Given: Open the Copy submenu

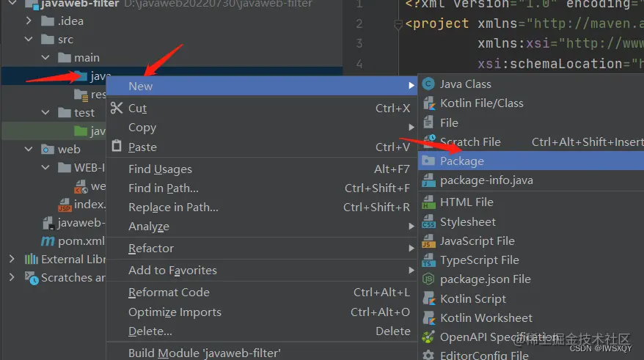Looking at the screenshot, I should tap(262, 128).
